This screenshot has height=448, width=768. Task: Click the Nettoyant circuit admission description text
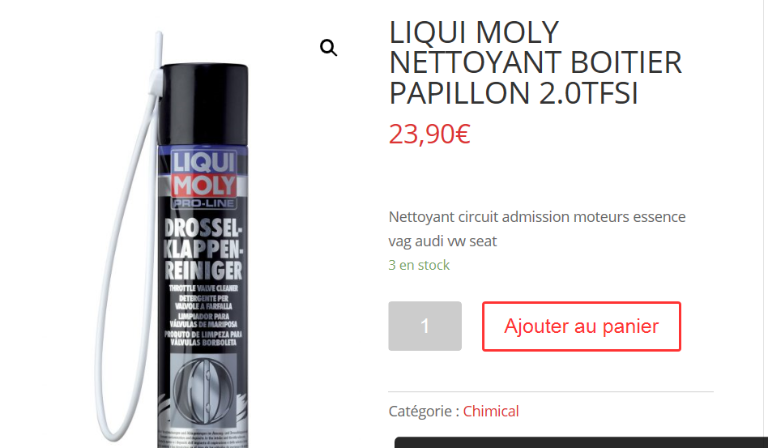(x=537, y=229)
